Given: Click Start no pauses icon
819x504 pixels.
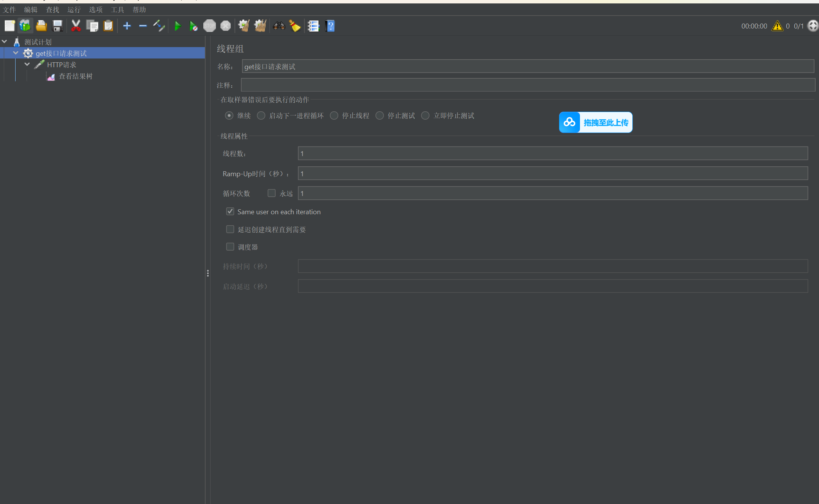Looking at the screenshot, I should [193, 26].
